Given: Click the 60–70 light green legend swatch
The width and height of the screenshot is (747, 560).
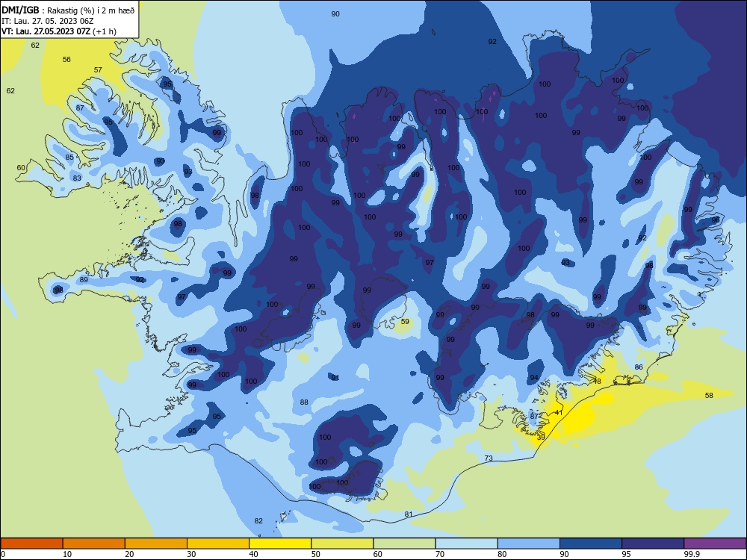Looking at the screenshot, I should pos(404,544).
